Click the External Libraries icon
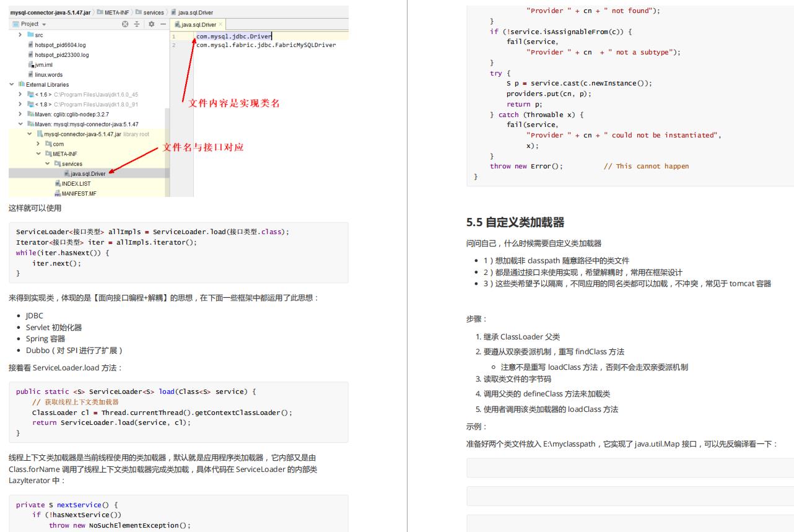Viewport: 794px width, 532px height. click(21, 84)
